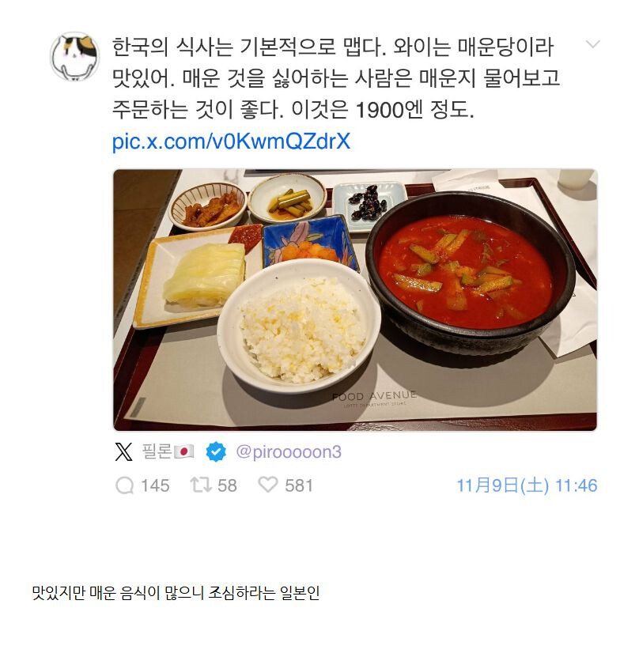Open the display name 필론
Image resolution: width=639 pixels, height=672 pixels.
pos(157,451)
